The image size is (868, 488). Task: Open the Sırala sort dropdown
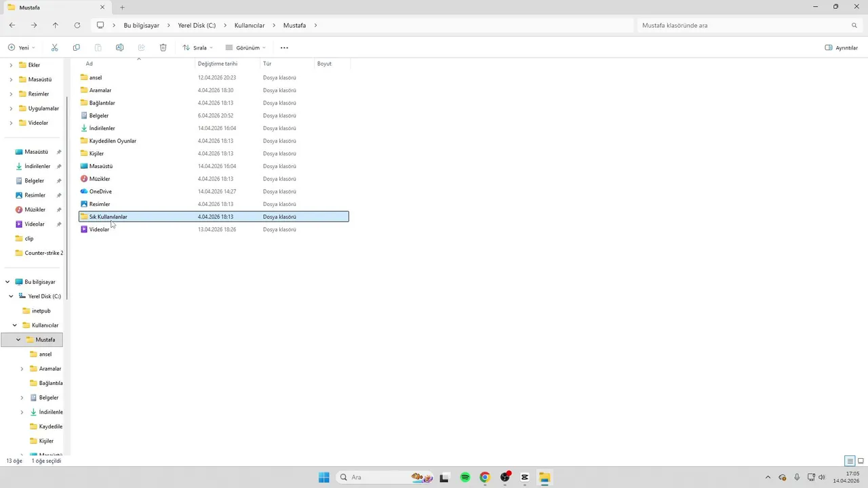pyautogui.click(x=197, y=47)
